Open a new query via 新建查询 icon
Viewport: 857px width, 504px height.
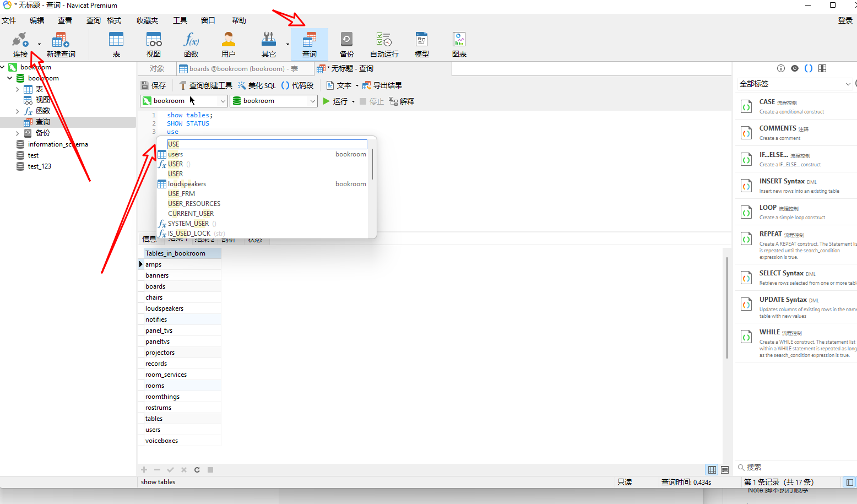[60, 44]
